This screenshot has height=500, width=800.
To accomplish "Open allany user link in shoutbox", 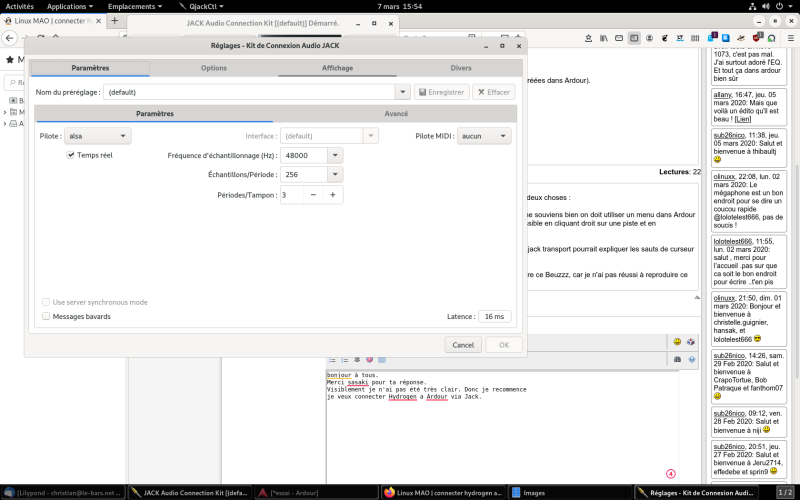I will (x=722, y=94).
